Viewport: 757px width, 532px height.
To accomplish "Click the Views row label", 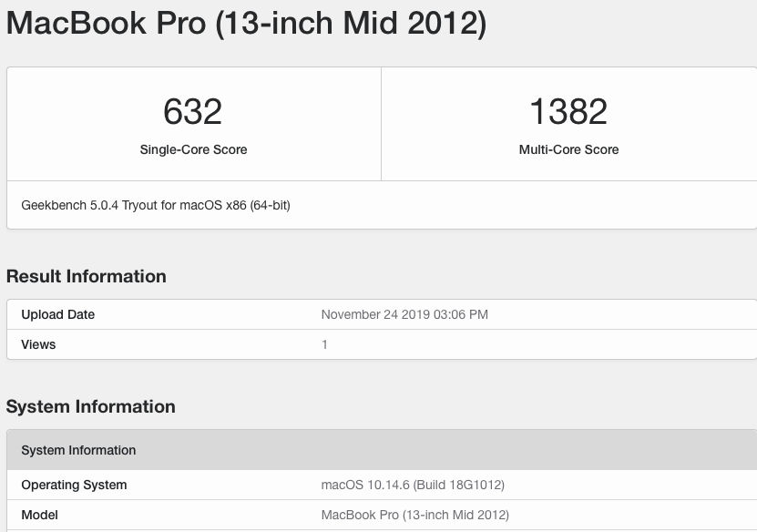I will pos(38,344).
